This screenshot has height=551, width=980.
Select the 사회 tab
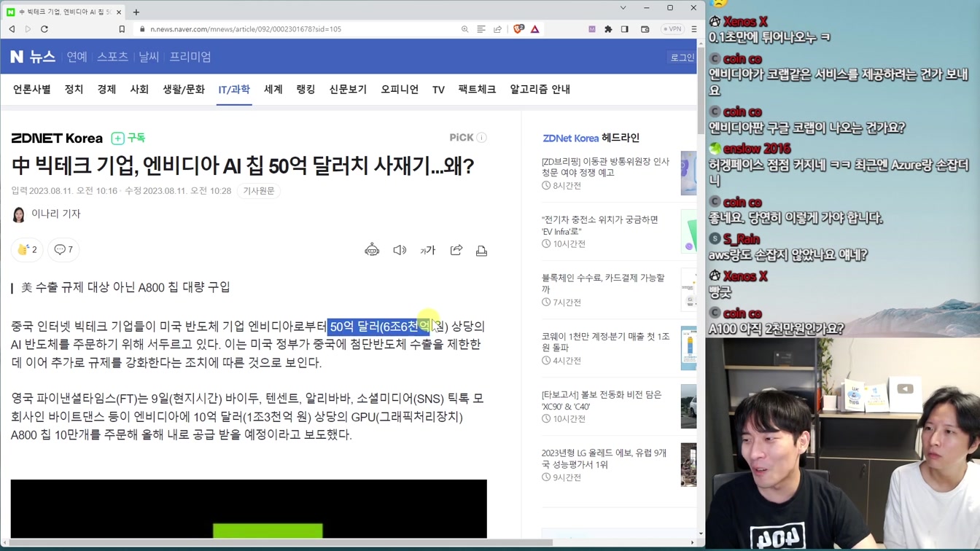(139, 89)
